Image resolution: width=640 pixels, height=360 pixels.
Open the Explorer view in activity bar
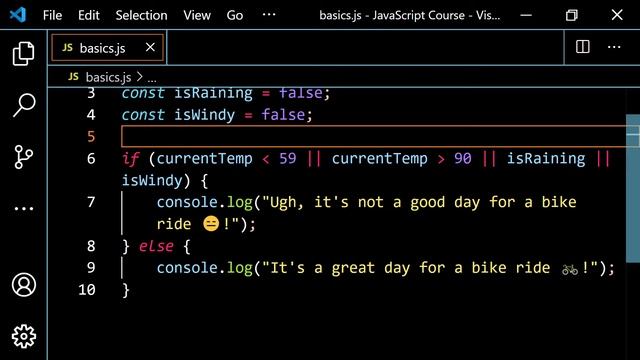click(23, 53)
